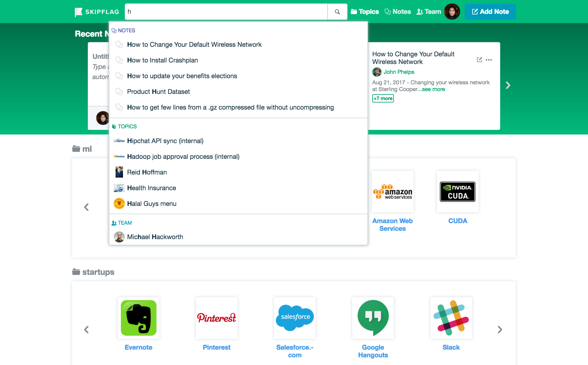This screenshot has height=365, width=588.
Task: Click the Pinterest topic link
Action: pyautogui.click(x=217, y=347)
